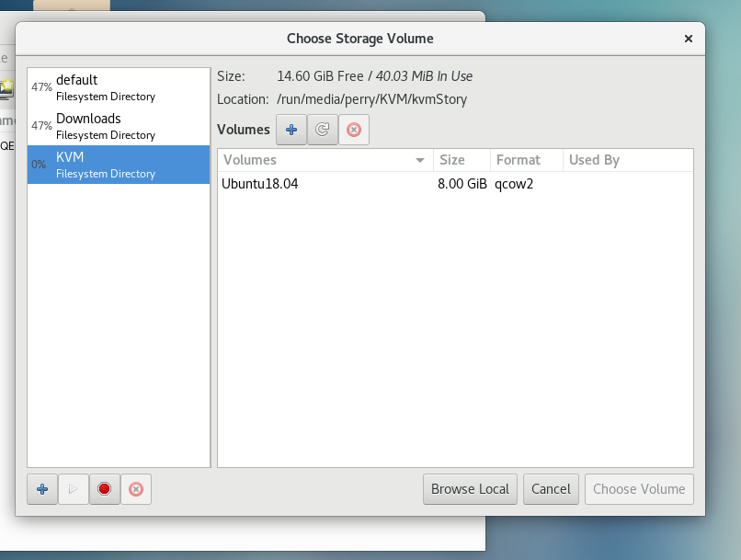
Task: Close the Choose Storage Volume dialog
Action: 689,39
